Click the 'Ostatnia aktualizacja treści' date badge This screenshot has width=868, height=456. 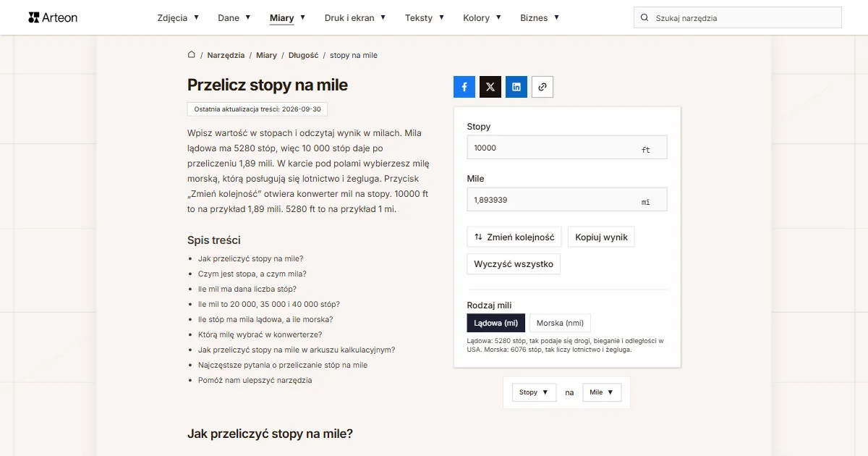(x=258, y=109)
